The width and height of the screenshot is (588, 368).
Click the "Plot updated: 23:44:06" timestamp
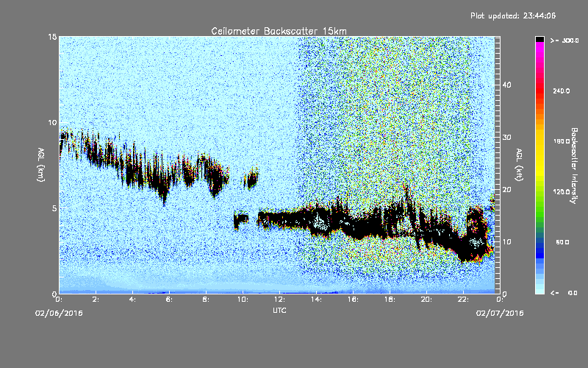[513, 15]
